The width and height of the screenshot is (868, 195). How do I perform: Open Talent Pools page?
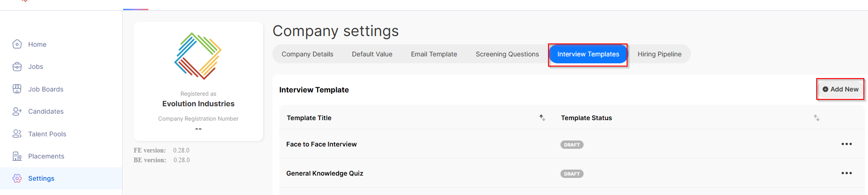(x=47, y=134)
